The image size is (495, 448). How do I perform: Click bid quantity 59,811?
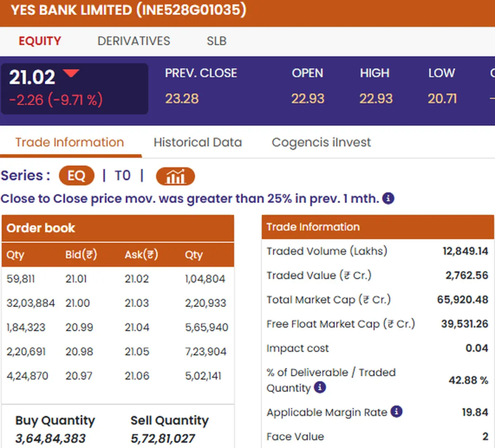click(x=21, y=279)
